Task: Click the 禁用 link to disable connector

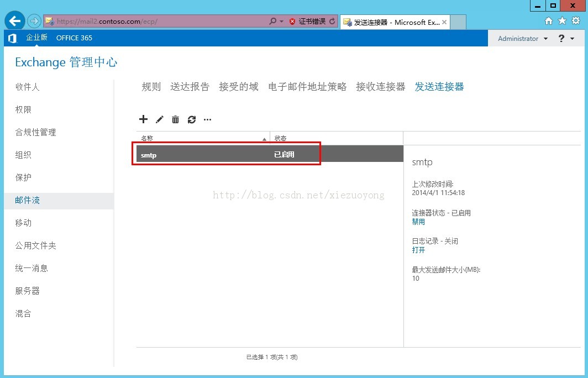Action: 418,222
